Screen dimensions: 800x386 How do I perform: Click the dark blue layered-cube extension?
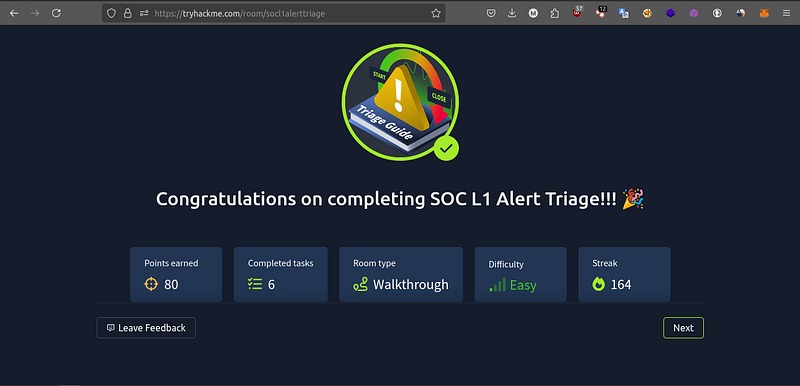(x=670, y=14)
